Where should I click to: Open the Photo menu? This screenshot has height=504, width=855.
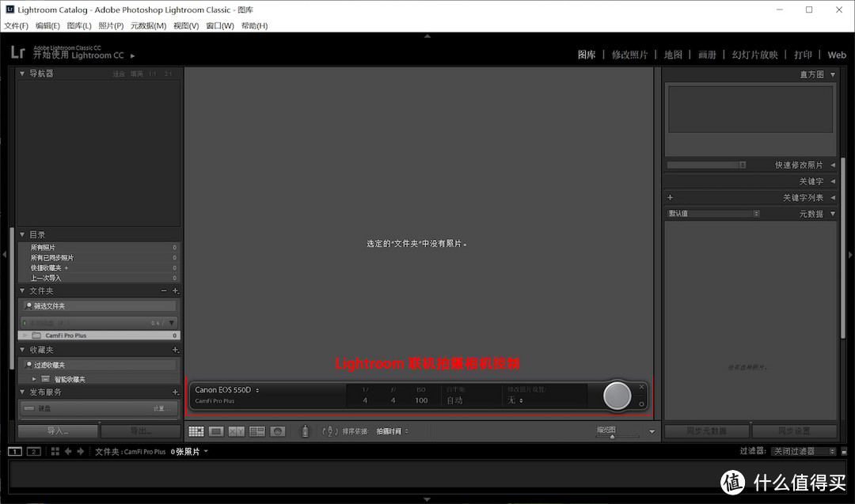click(x=111, y=25)
